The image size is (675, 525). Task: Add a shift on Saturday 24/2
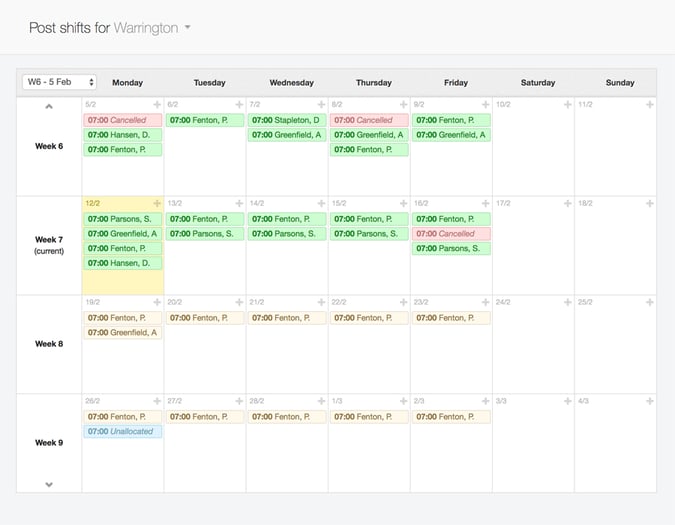click(x=566, y=302)
